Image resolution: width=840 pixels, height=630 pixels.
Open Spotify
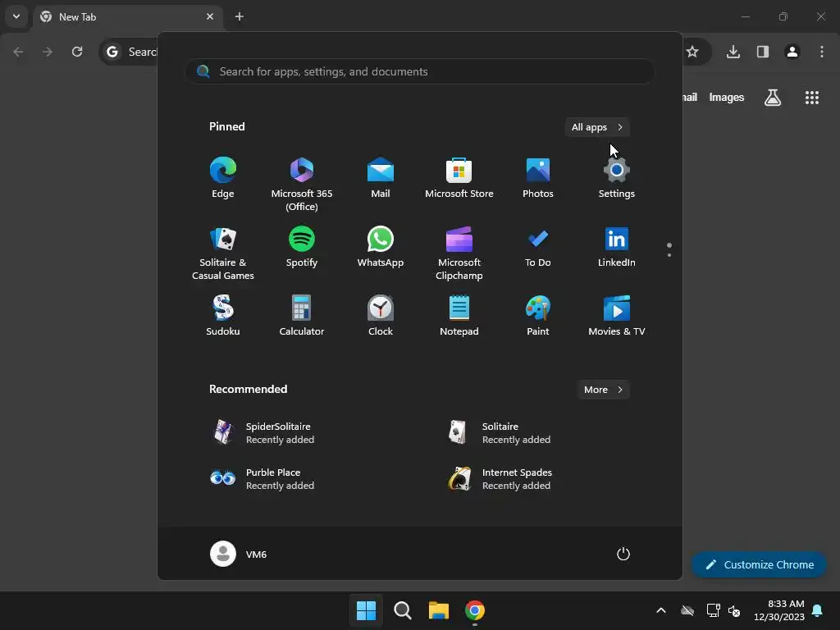pyautogui.click(x=302, y=248)
